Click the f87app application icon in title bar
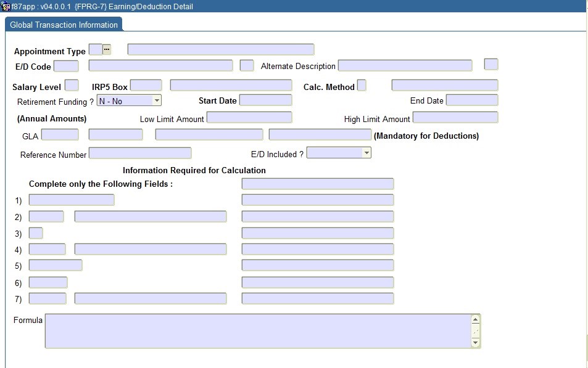588x368 pixels. pyautogui.click(x=6, y=6)
